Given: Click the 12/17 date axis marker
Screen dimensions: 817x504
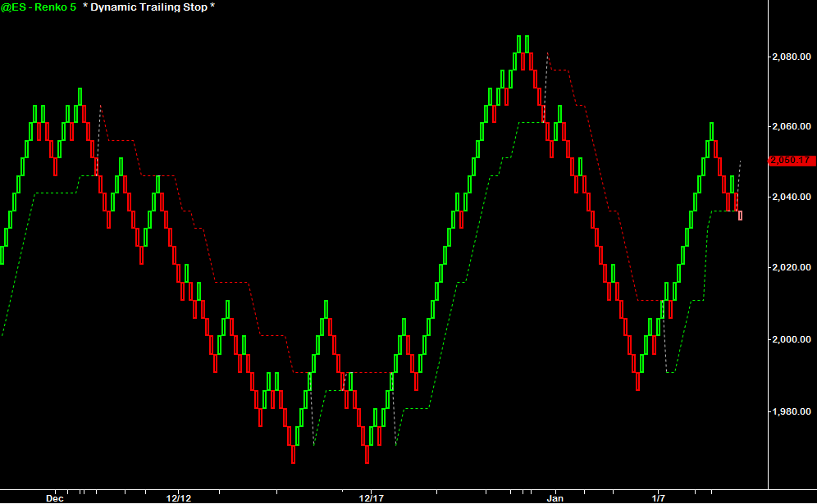Looking at the screenshot, I should coord(372,497).
